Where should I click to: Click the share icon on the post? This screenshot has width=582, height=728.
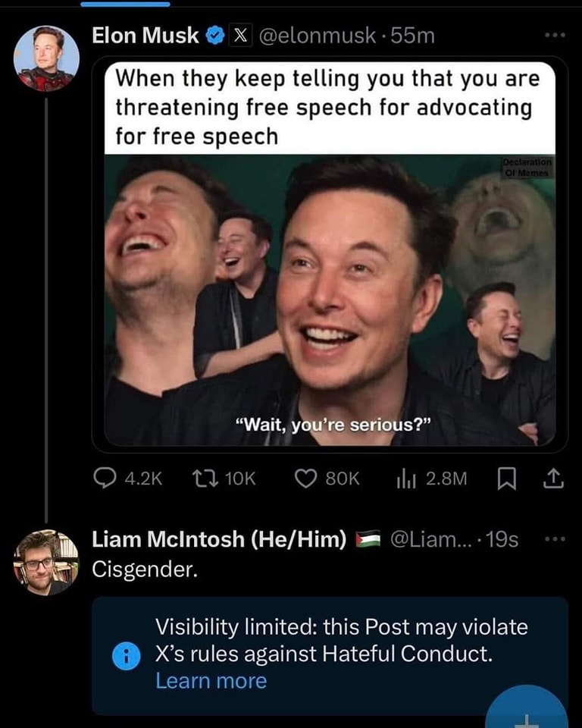click(552, 479)
